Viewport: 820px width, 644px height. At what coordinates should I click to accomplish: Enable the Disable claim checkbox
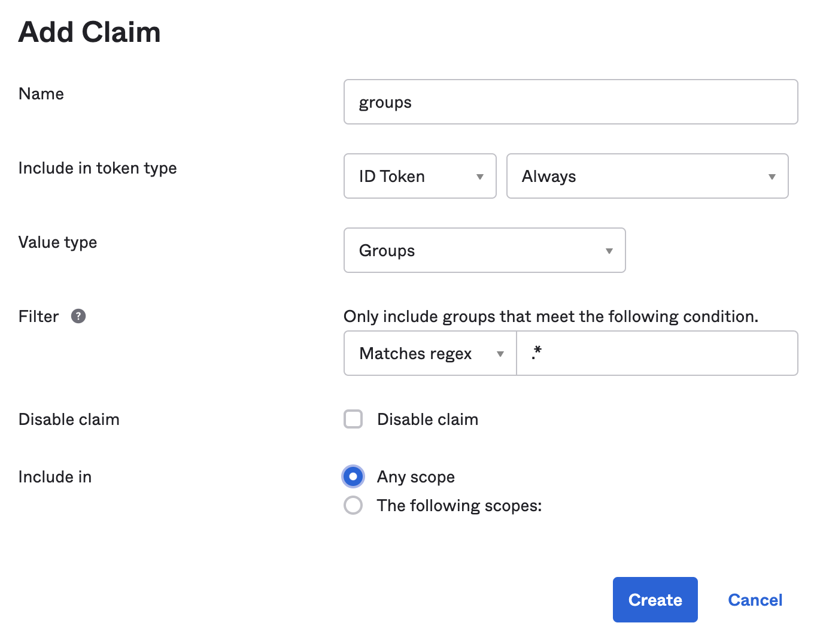353,419
